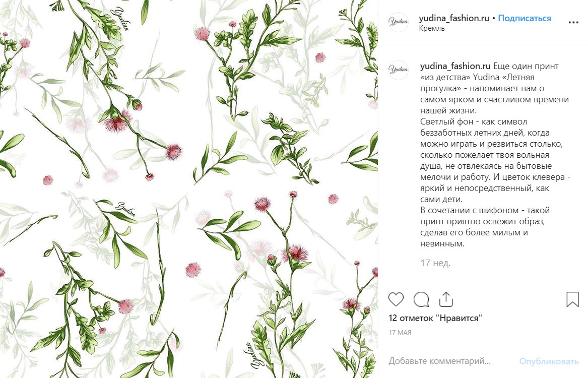
Task: Open the three-dots options menu
Action: (x=573, y=23)
